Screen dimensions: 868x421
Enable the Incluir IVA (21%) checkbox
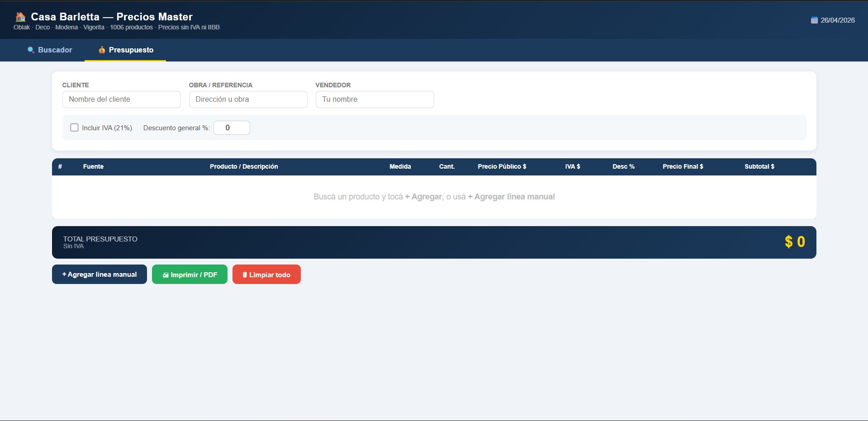tap(75, 128)
